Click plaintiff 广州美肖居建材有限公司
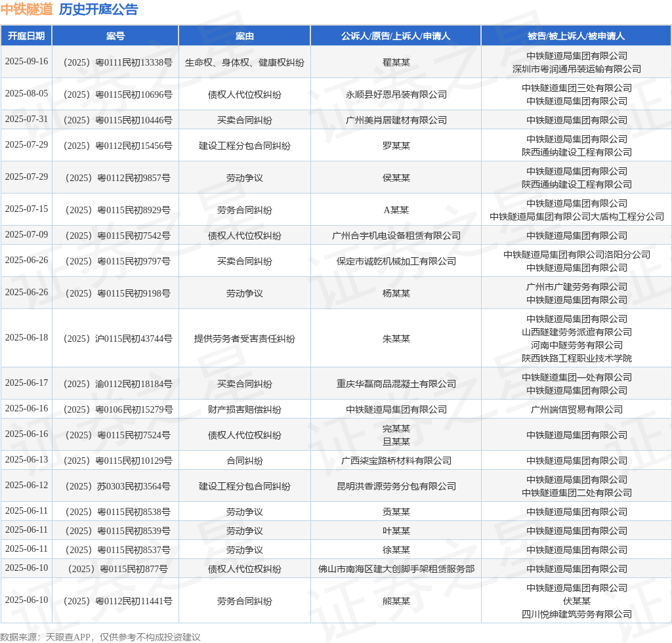672x643 pixels. click(396, 120)
